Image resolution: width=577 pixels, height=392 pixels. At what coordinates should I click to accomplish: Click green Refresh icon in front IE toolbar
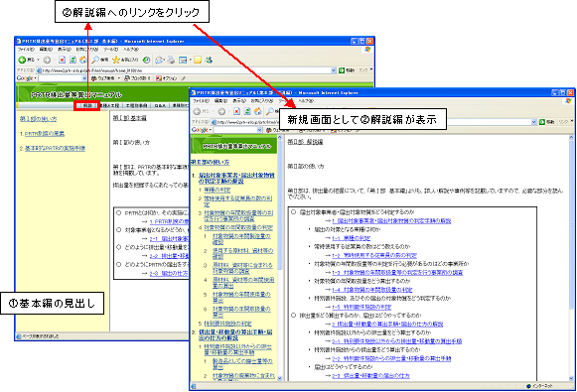pos(247,111)
